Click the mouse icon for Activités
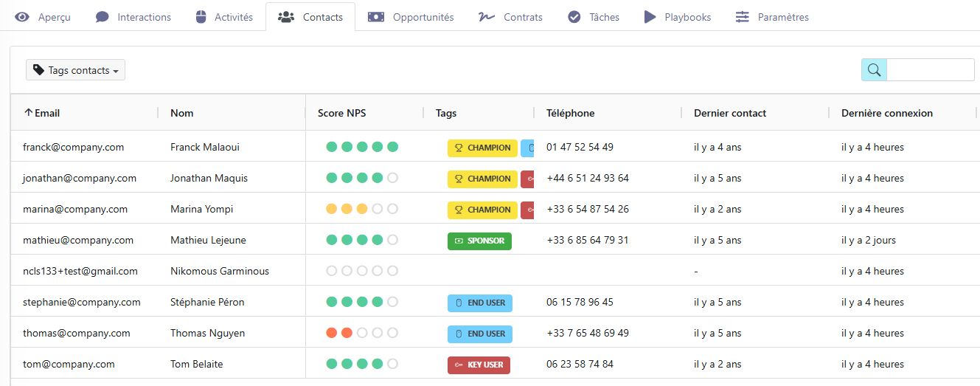Image resolution: width=980 pixels, height=386 pixels. tap(201, 17)
